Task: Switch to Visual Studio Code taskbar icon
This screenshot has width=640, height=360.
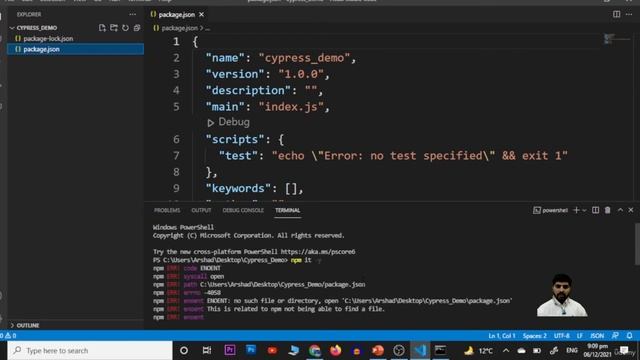Action: 420,350
